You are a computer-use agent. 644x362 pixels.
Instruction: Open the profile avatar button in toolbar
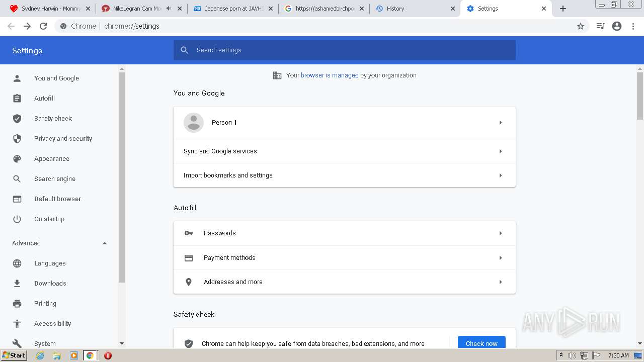click(x=617, y=26)
